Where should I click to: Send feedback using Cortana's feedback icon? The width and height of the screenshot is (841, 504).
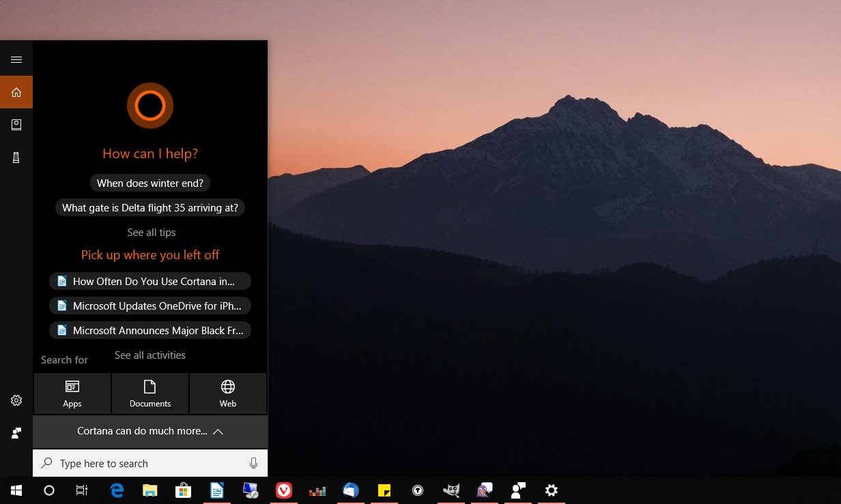[16, 433]
